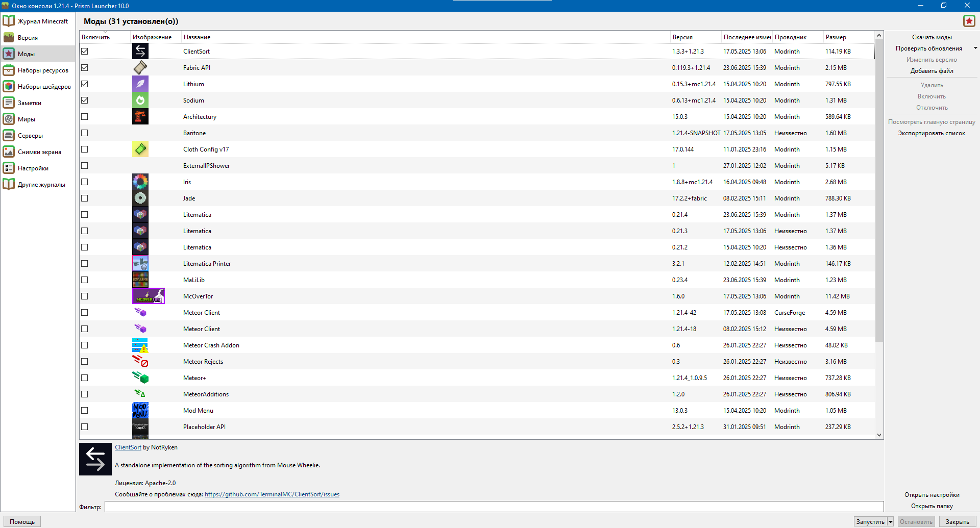Viewport: 980px width, 528px height.
Task: Open the Журнал Minecraft log icon
Action: (9, 21)
